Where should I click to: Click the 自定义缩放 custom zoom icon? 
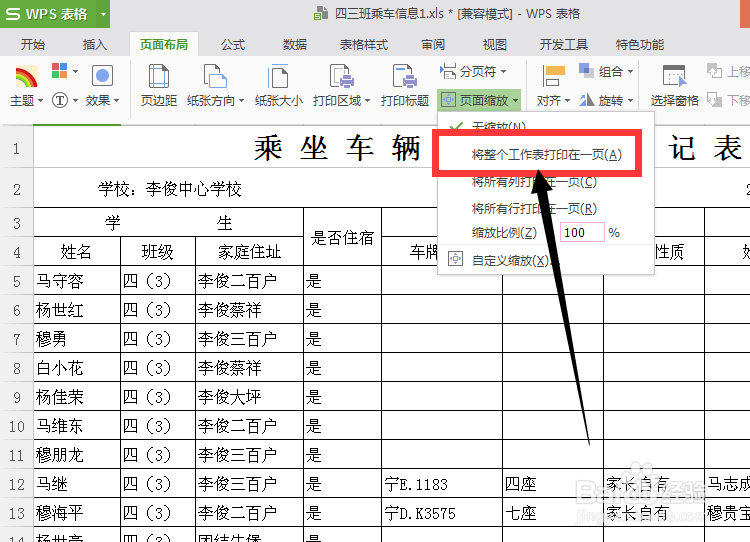tap(455, 259)
